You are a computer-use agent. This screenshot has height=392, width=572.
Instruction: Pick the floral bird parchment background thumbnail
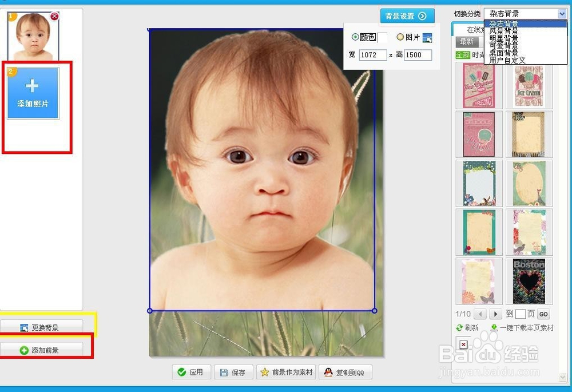[x=529, y=232]
